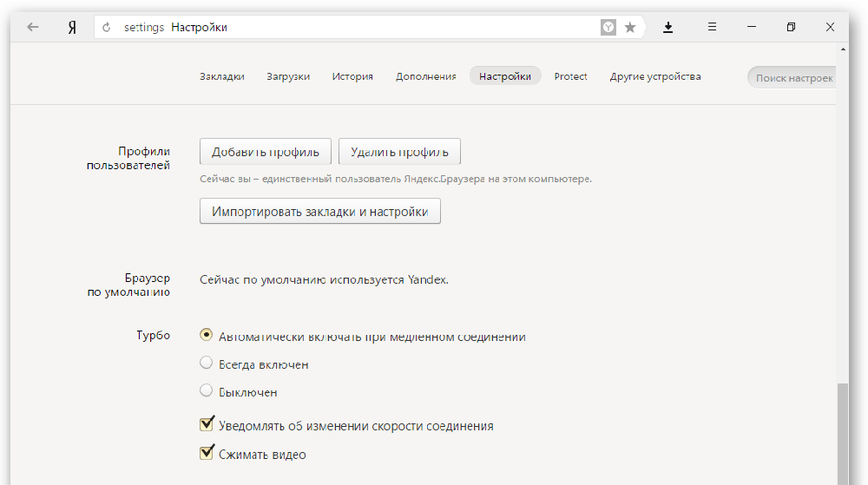This screenshot has width=868, height=485.
Task: Bookmark this page with the star icon
Action: (630, 27)
